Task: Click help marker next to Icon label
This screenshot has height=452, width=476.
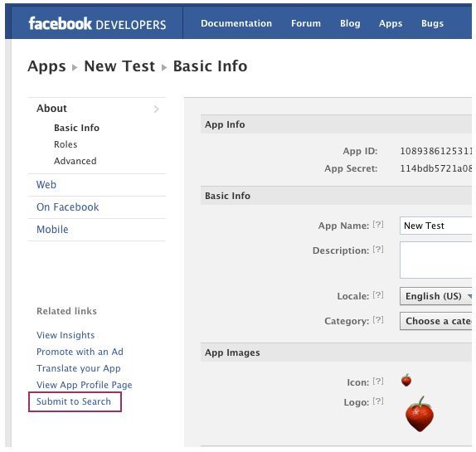Action: [378, 382]
